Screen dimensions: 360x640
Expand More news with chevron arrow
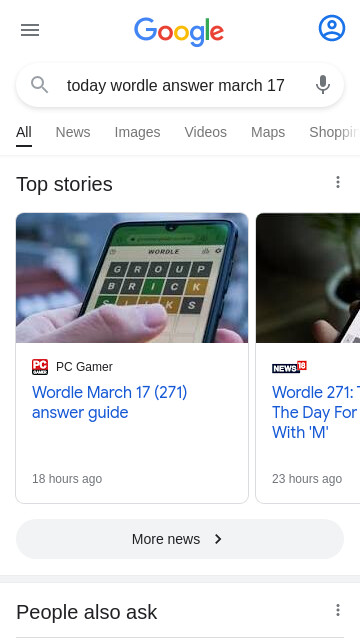click(180, 539)
